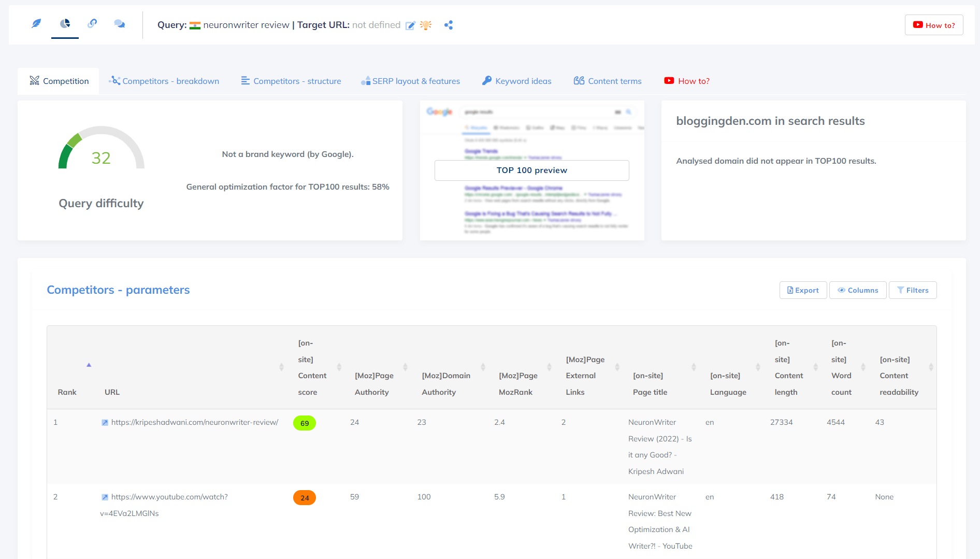
Task: Click the Query difficulty gauge showing 32
Action: (x=101, y=150)
